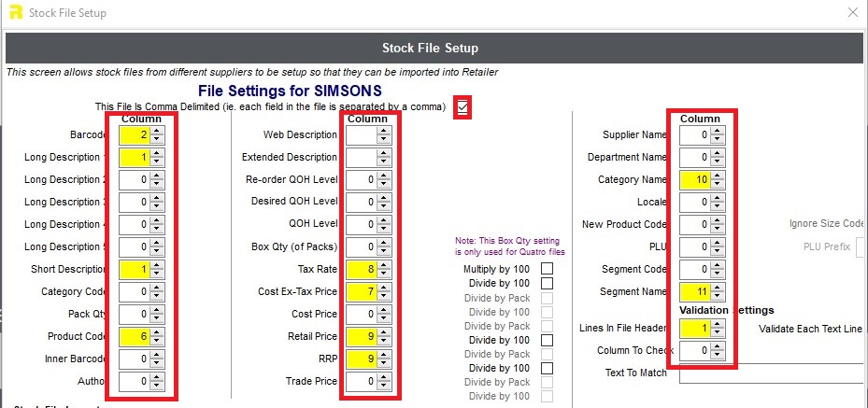
Task: Decrease the Product Code column value
Action: (x=157, y=340)
